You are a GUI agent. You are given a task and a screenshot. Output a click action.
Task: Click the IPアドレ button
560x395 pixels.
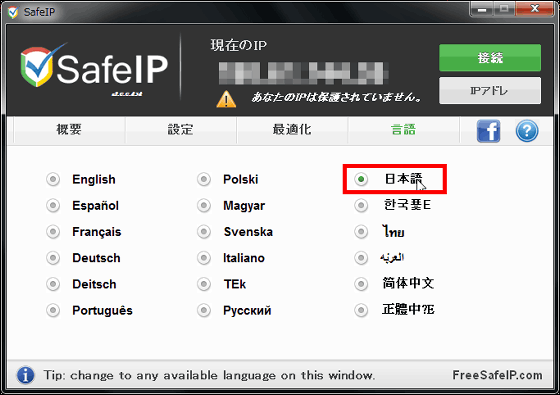click(x=490, y=91)
